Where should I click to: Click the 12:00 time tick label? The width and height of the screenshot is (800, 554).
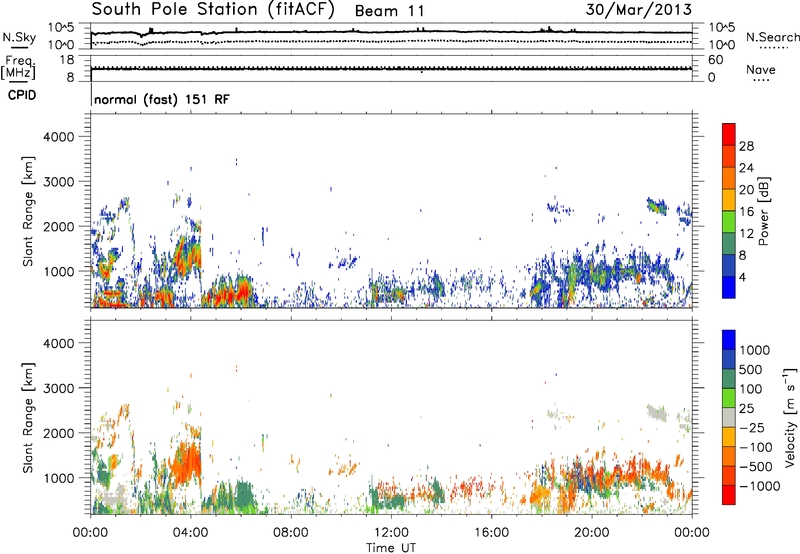coord(391,533)
